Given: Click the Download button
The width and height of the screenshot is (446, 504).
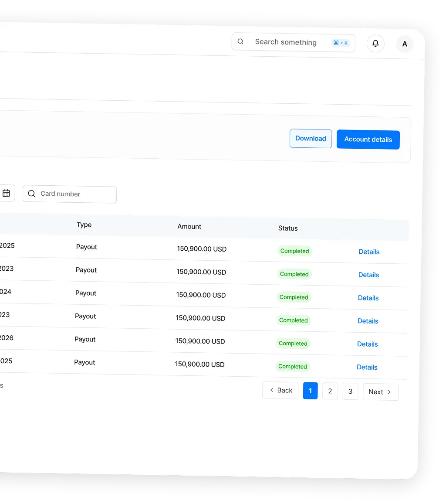Looking at the screenshot, I should point(311,138).
